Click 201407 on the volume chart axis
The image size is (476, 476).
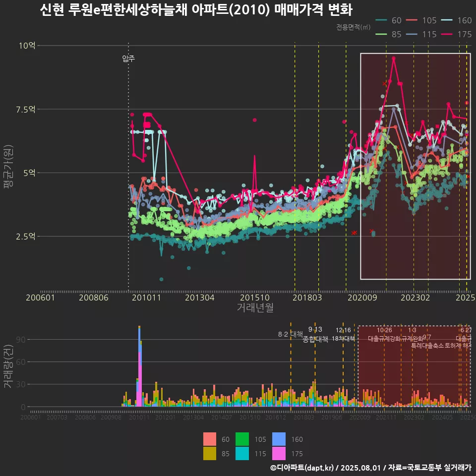point(222,417)
